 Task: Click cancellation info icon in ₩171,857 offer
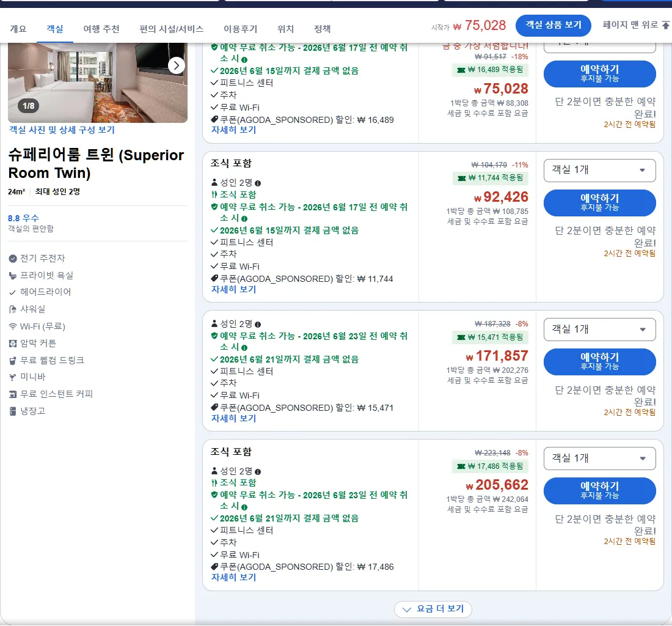pos(244,348)
